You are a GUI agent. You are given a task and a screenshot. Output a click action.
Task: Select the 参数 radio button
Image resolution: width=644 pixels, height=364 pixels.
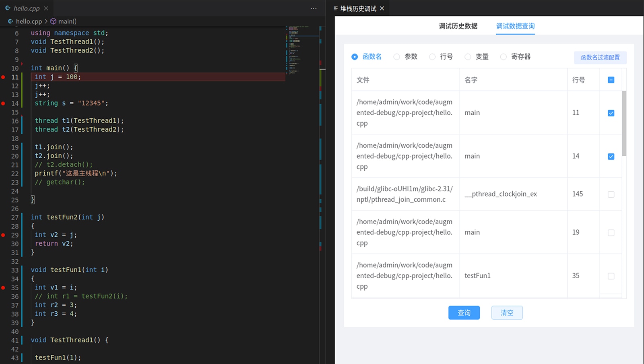tap(397, 57)
